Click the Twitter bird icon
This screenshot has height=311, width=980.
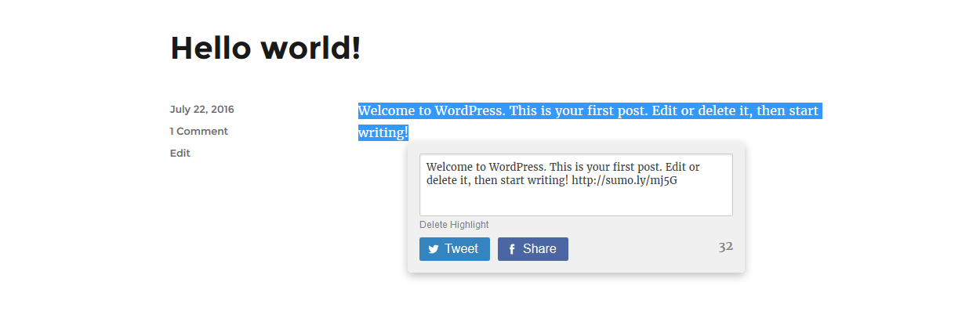[434, 250]
